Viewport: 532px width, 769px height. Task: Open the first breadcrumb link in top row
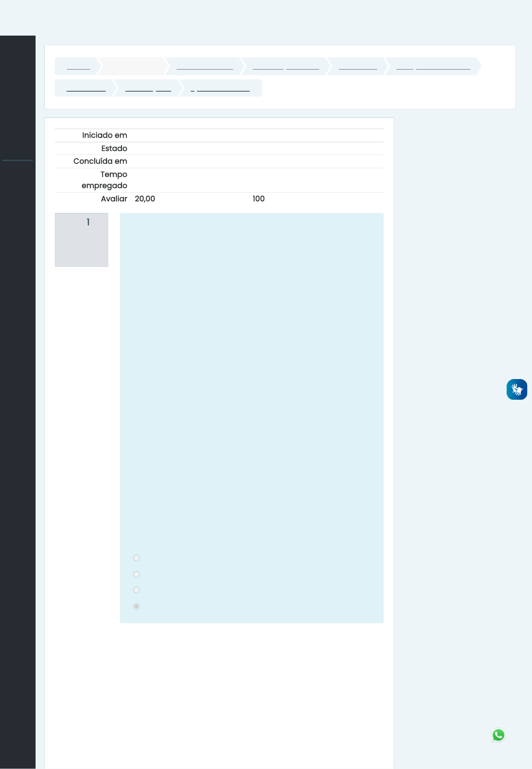(78, 66)
